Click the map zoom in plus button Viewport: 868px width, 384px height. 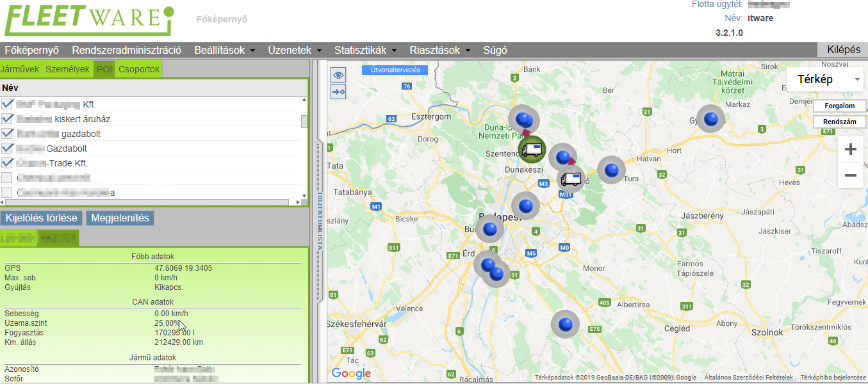click(x=851, y=150)
